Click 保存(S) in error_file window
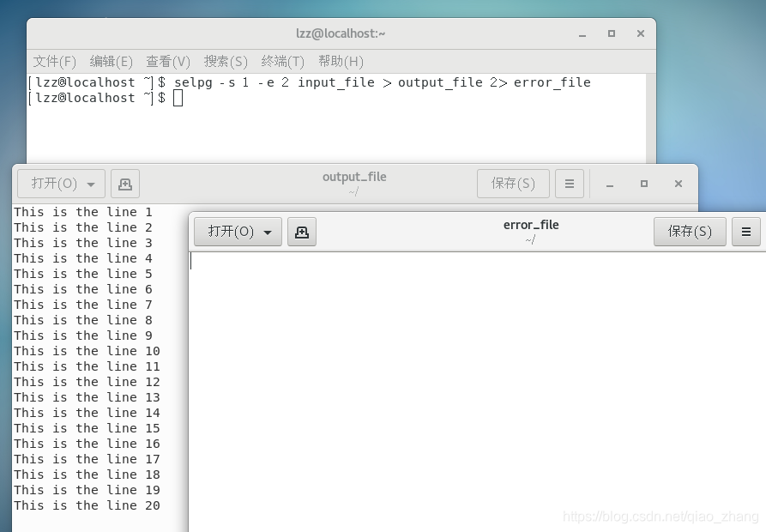 690,232
